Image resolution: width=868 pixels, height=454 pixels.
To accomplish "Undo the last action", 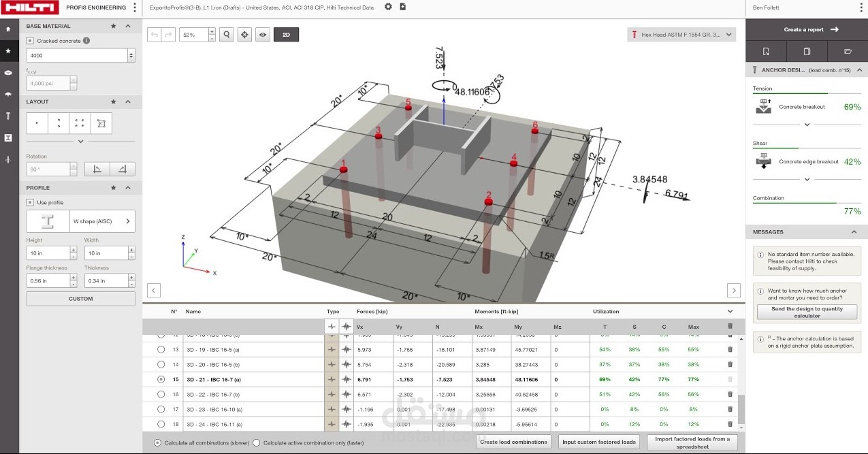I will click(154, 35).
